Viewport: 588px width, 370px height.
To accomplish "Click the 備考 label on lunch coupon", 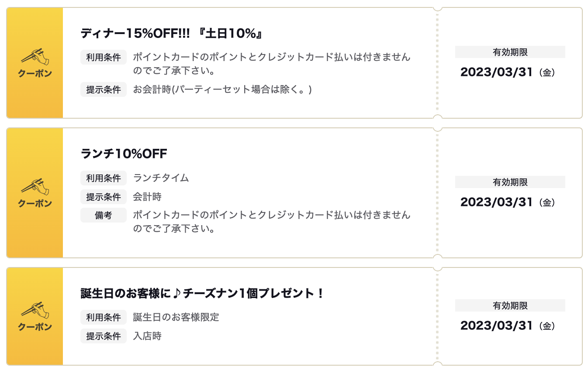I will pyautogui.click(x=104, y=216).
